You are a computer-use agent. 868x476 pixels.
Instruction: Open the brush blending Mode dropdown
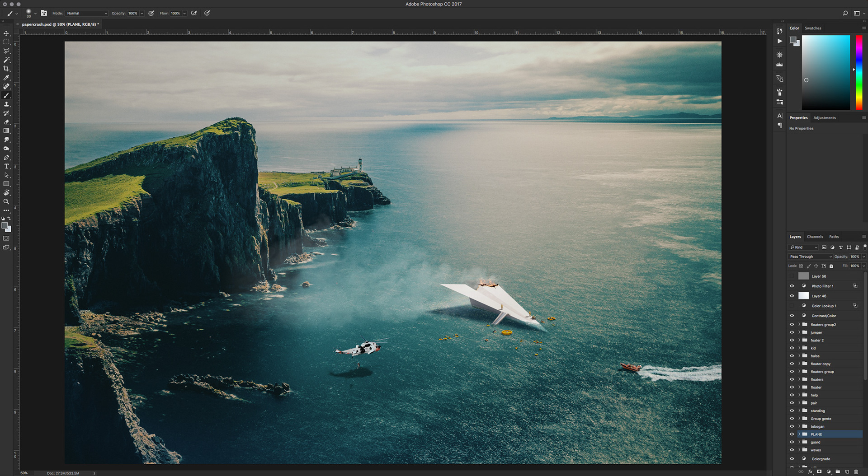[87, 13]
